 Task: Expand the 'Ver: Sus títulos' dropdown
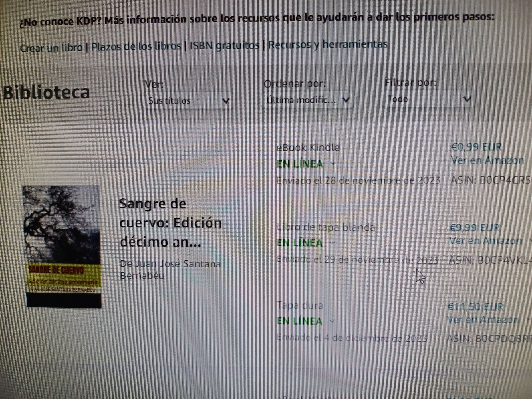(189, 100)
